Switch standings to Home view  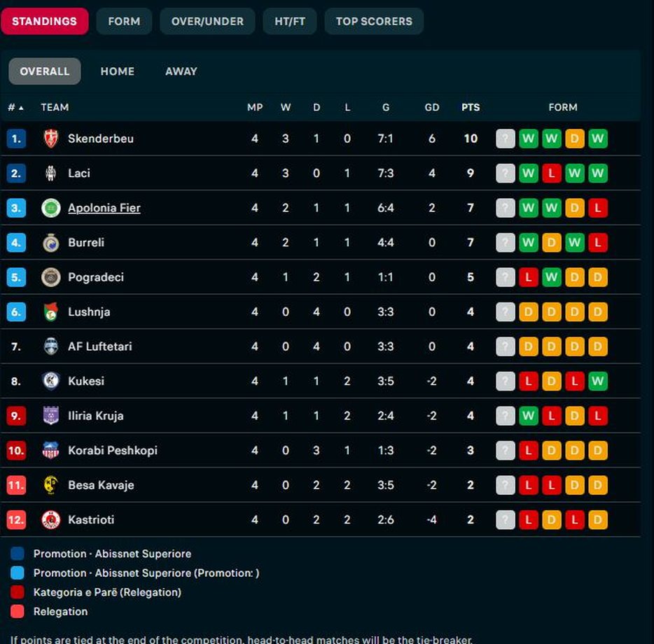coord(117,71)
